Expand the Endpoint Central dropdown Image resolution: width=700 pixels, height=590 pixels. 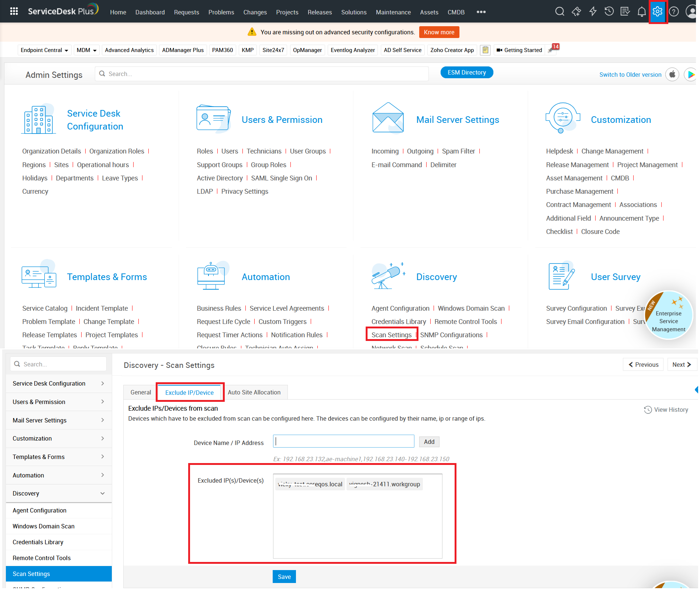tap(44, 50)
